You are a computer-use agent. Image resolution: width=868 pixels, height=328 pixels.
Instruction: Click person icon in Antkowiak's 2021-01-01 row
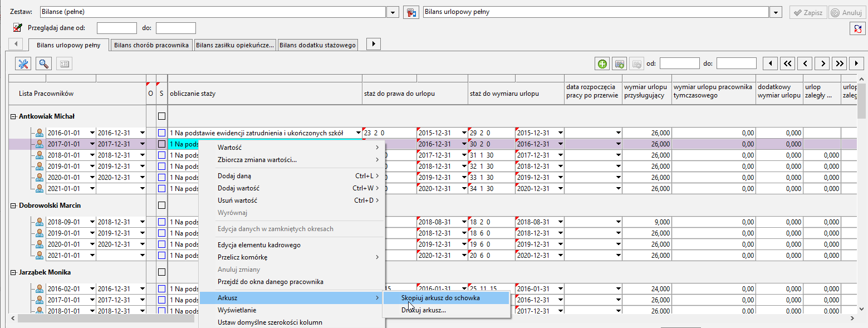(x=40, y=189)
